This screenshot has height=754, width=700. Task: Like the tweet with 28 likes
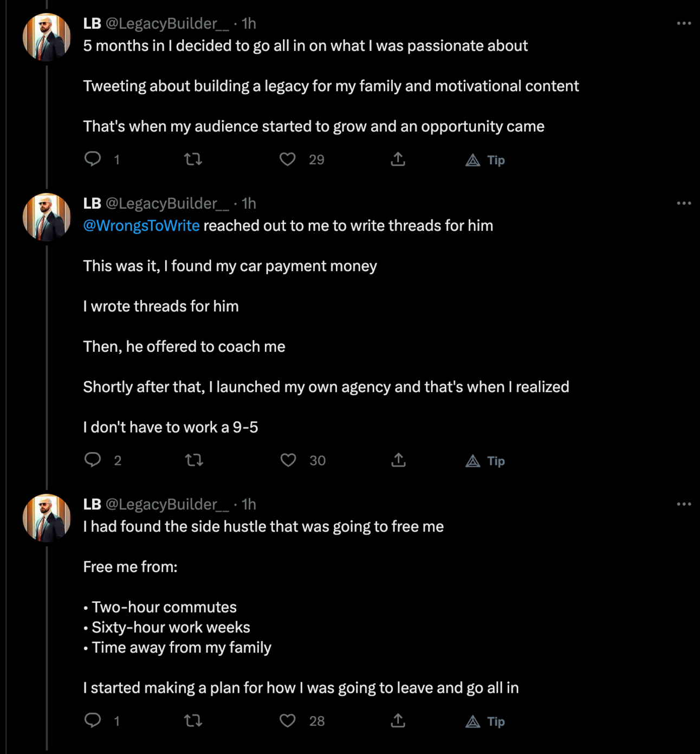click(288, 720)
